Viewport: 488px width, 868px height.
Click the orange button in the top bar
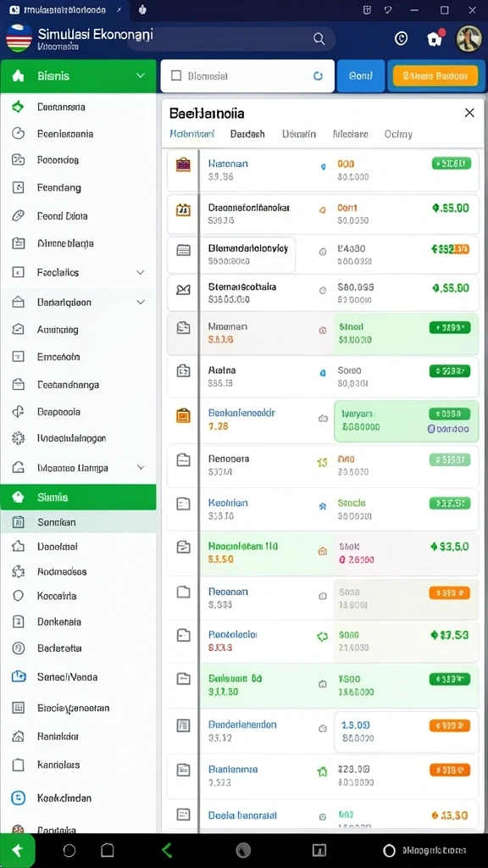(x=435, y=75)
